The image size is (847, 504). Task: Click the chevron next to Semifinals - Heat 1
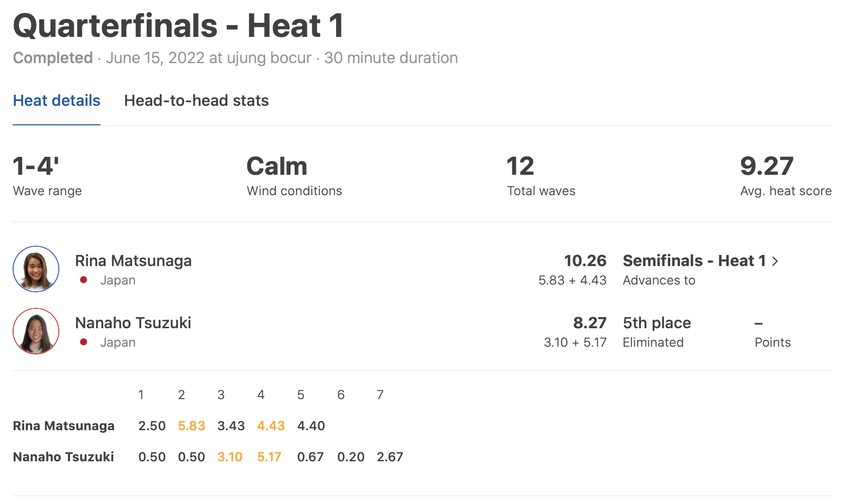click(775, 261)
